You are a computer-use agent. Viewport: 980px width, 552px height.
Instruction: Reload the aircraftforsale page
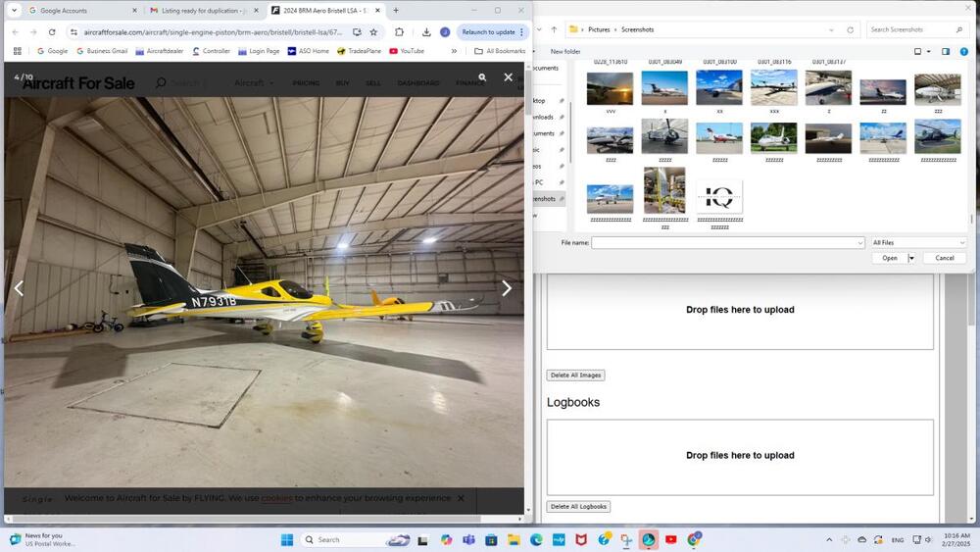[51, 32]
